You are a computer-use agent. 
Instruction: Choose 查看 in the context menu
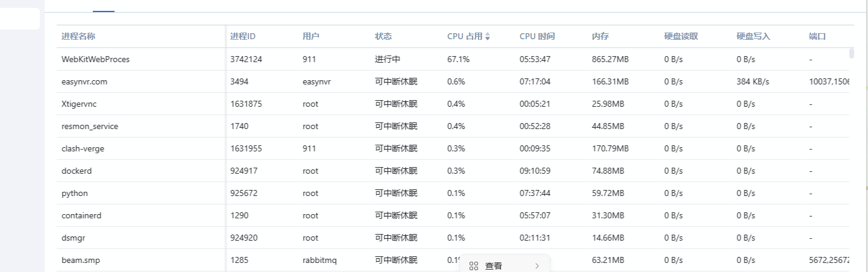coord(494,266)
